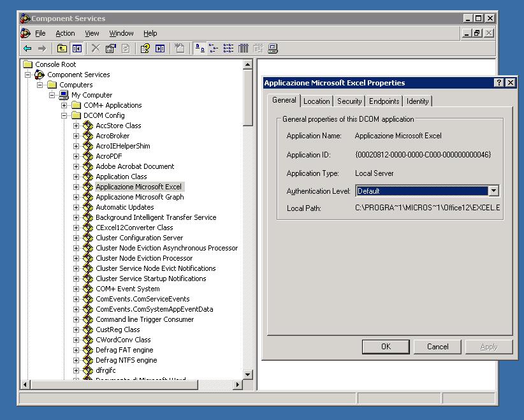
Task: Close the Excel Properties dialog
Action: pos(511,82)
